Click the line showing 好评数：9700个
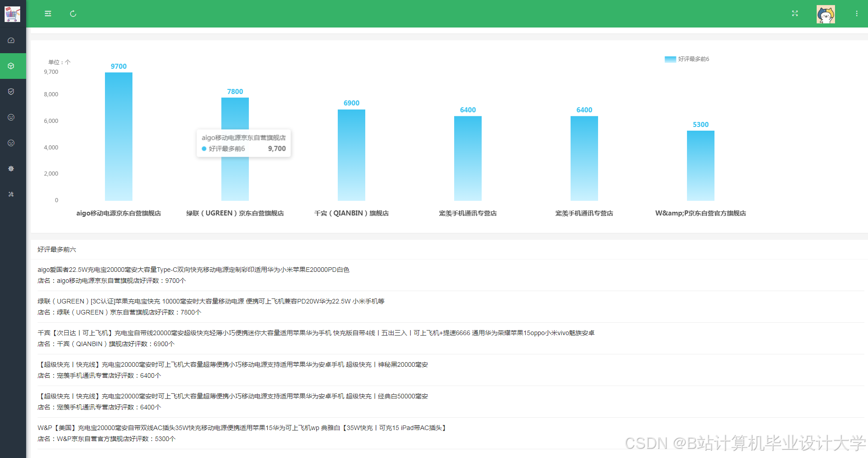This screenshot has width=868, height=458. click(x=112, y=281)
